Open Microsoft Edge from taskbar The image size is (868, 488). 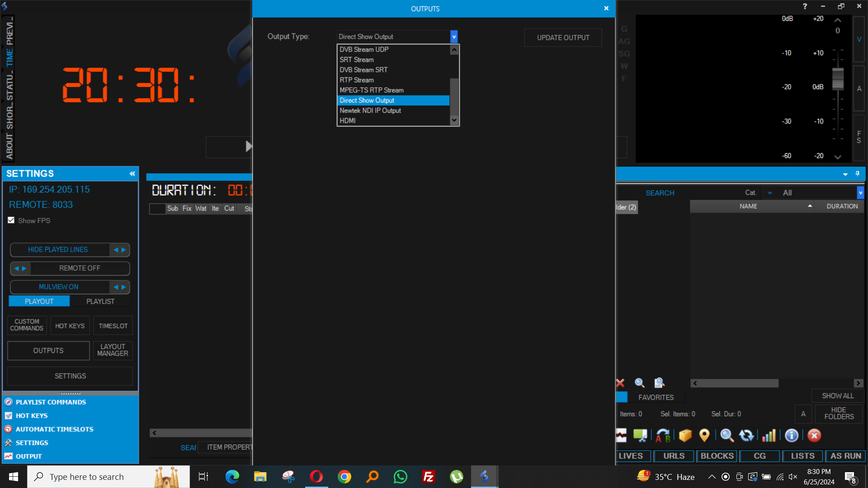point(232,477)
